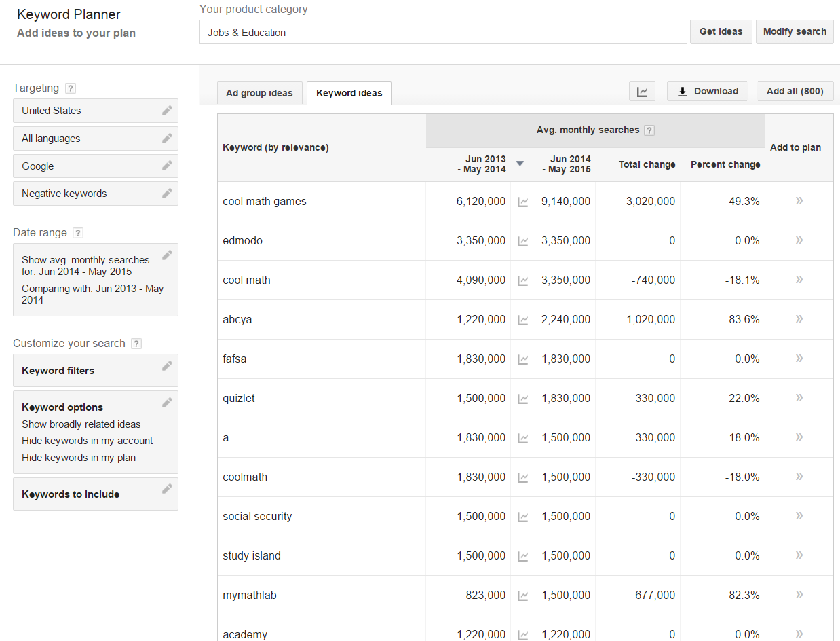840x641 pixels.
Task: Edit Keywords to include pencil
Action: pos(167,490)
